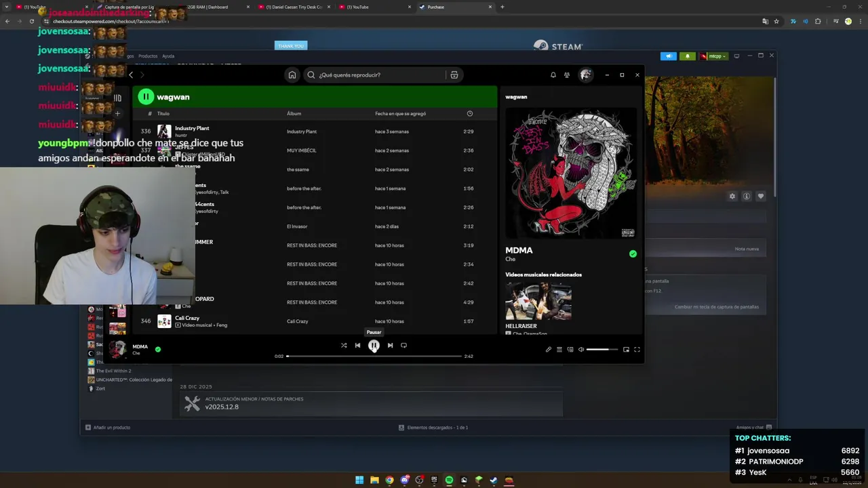Image resolution: width=868 pixels, height=488 pixels.
Task: Sort by 'Fecha en que se agregó' column
Action: (400, 114)
